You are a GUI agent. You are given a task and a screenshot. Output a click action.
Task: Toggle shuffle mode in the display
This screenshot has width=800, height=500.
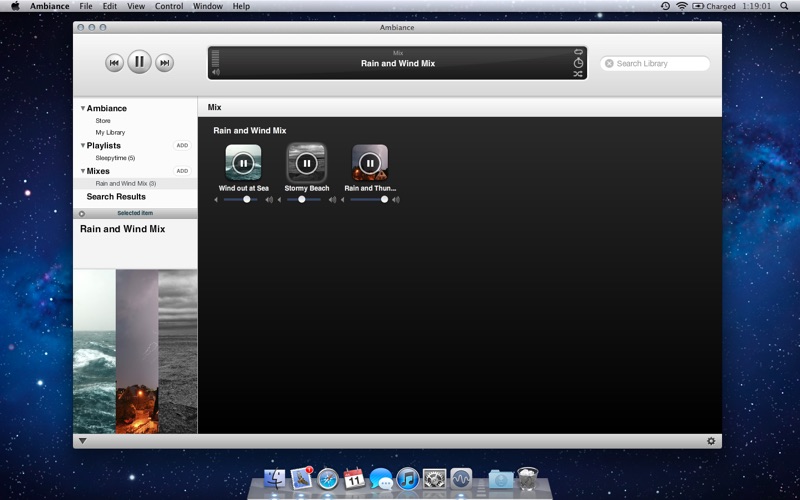[578, 74]
